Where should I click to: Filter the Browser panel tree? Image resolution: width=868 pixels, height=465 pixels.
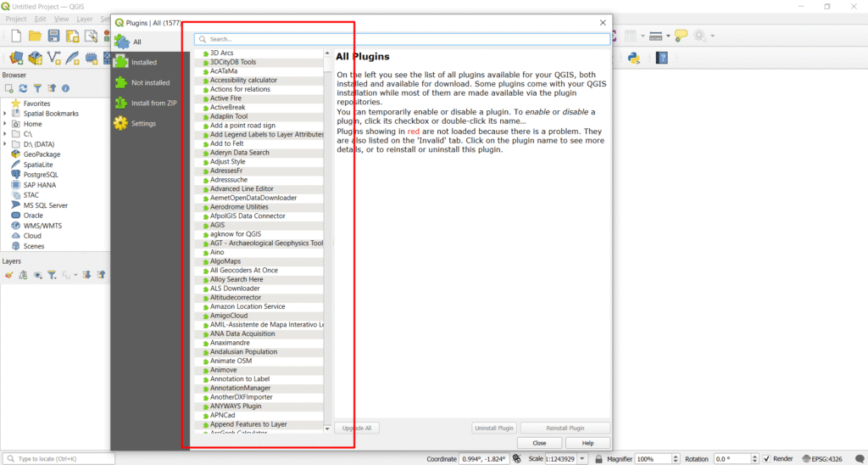[37, 88]
